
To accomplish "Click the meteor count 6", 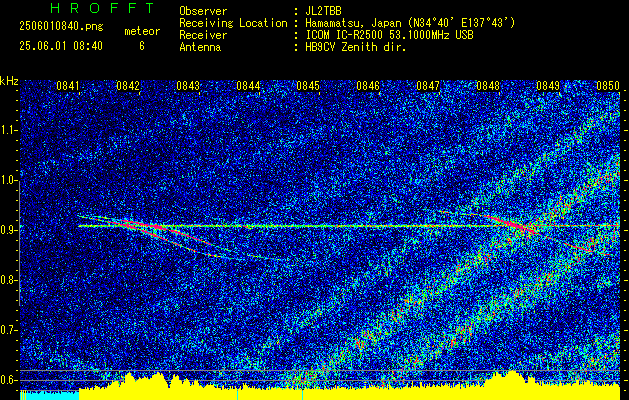I will click(x=142, y=46).
